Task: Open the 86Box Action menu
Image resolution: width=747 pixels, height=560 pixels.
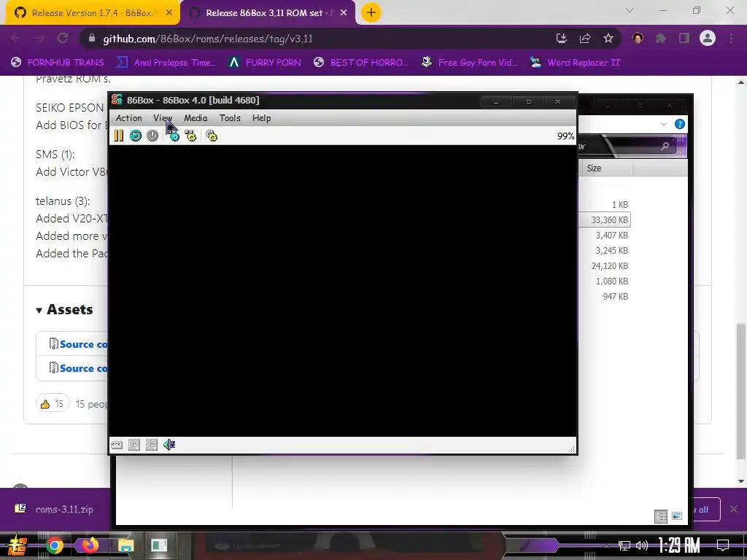Action: [128, 118]
